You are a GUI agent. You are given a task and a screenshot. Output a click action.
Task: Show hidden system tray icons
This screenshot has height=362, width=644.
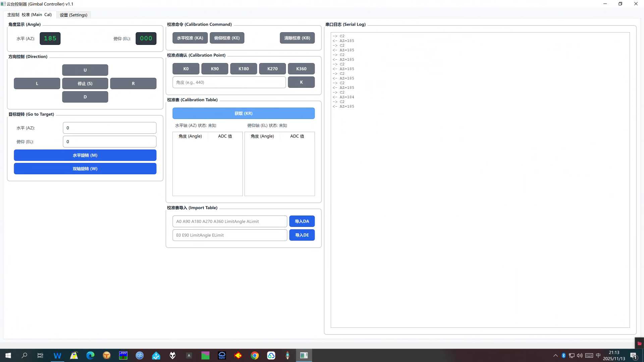pyautogui.click(x=555, y=356)
